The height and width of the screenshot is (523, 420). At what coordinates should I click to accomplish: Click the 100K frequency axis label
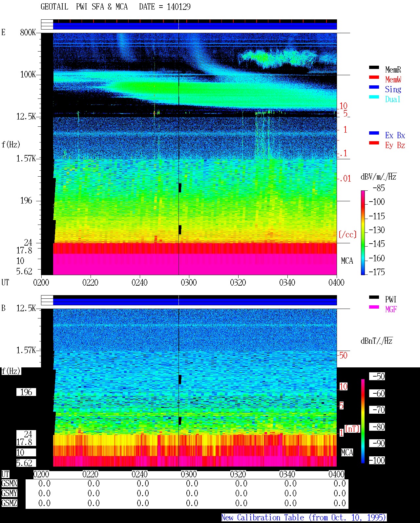(x=28, y=75)
